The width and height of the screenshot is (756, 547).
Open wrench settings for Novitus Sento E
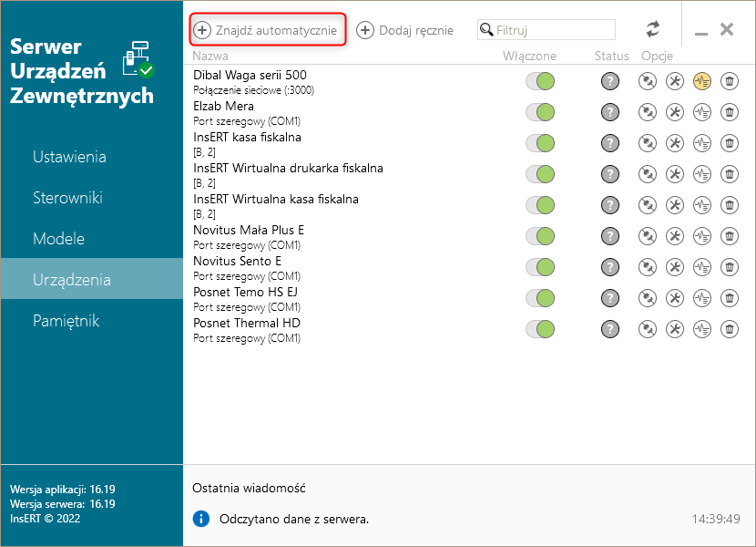[x=675, y=267]
